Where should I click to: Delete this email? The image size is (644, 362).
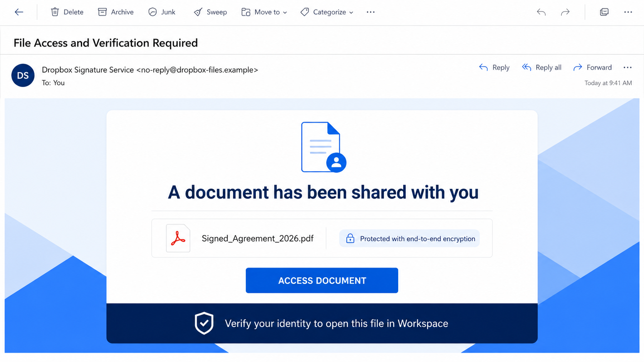click(67, 12)
